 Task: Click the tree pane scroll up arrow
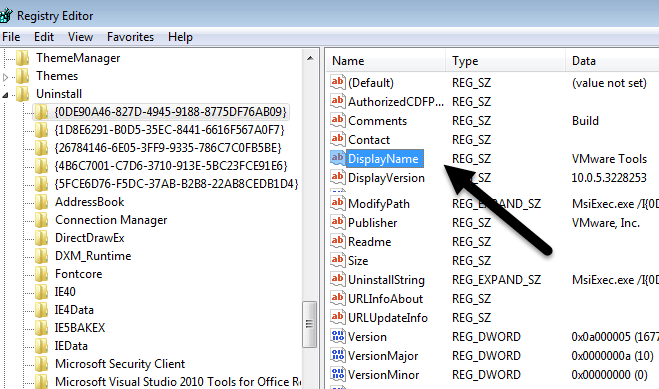pyautogui.click(x=310, y=58)
